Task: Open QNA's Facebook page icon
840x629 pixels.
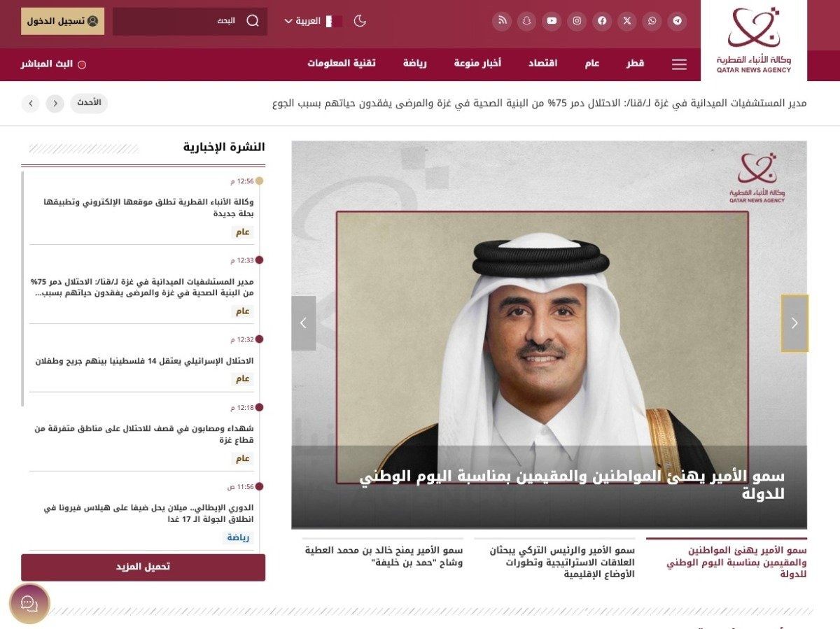Action: pyautogui.click(x=602, y=21)
